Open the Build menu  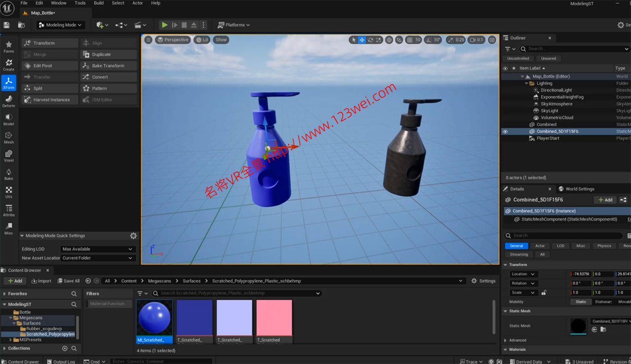[99, 3]
